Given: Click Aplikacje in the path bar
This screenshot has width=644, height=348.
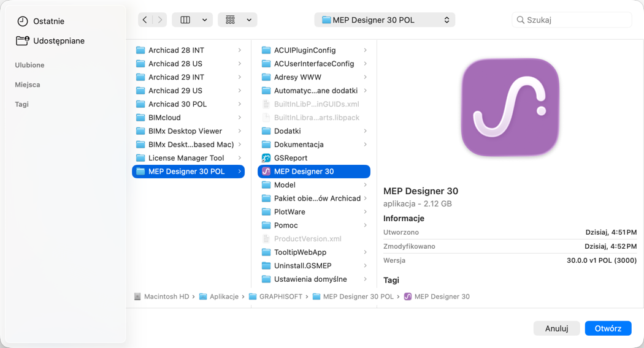Looking at the screenshot, I should 224,297.
